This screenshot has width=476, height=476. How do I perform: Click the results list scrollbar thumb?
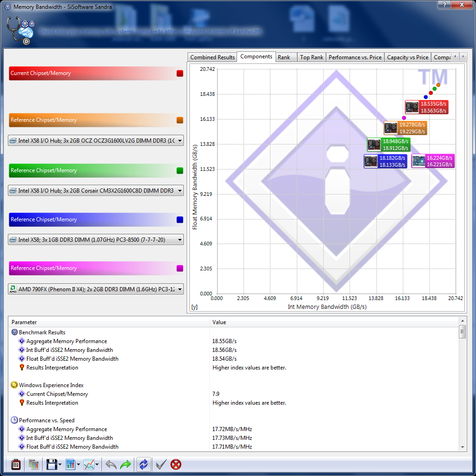[462, 332]
